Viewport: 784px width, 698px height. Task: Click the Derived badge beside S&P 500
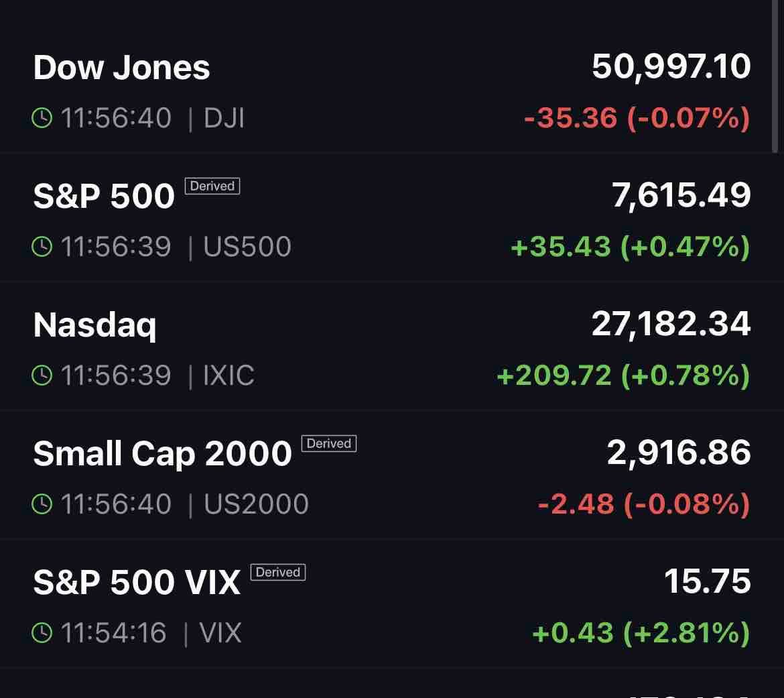point(212,186)
